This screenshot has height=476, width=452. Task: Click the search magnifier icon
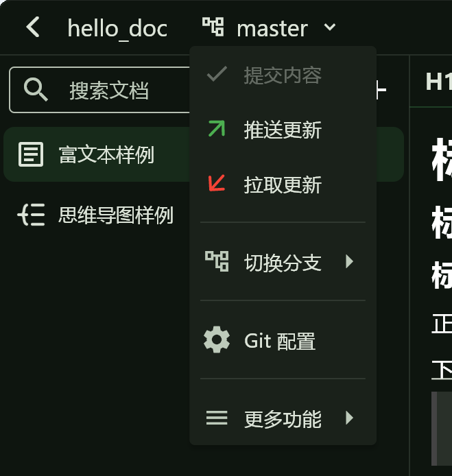click(36, 89)
